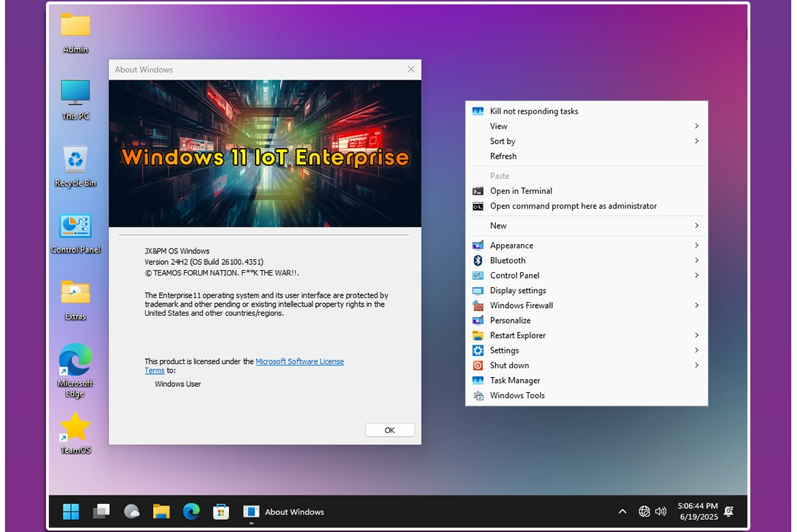Screen dimensions: 797x532
Task: Show hidden icons tray chevron
Action: 622,511
